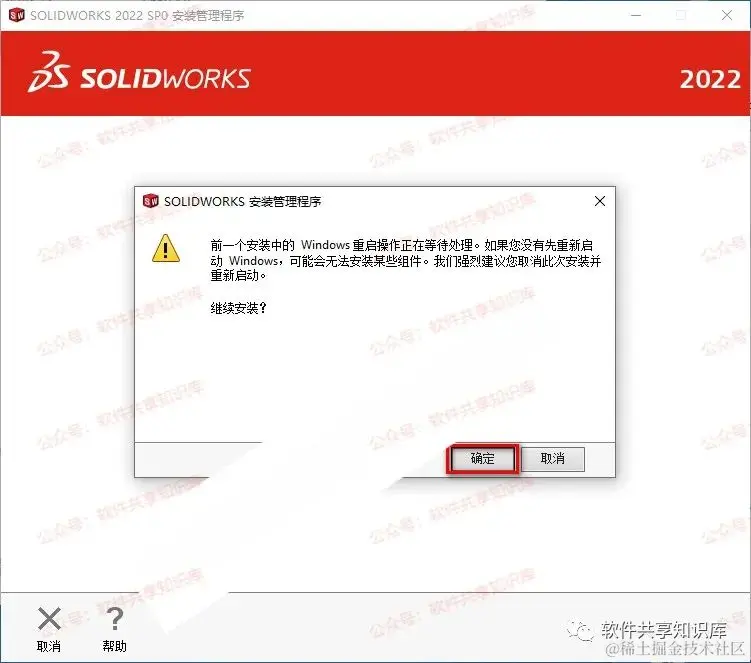Open 帮助 via the question mark icon
Screen dimensions: 751x663
tap(114, 619)
